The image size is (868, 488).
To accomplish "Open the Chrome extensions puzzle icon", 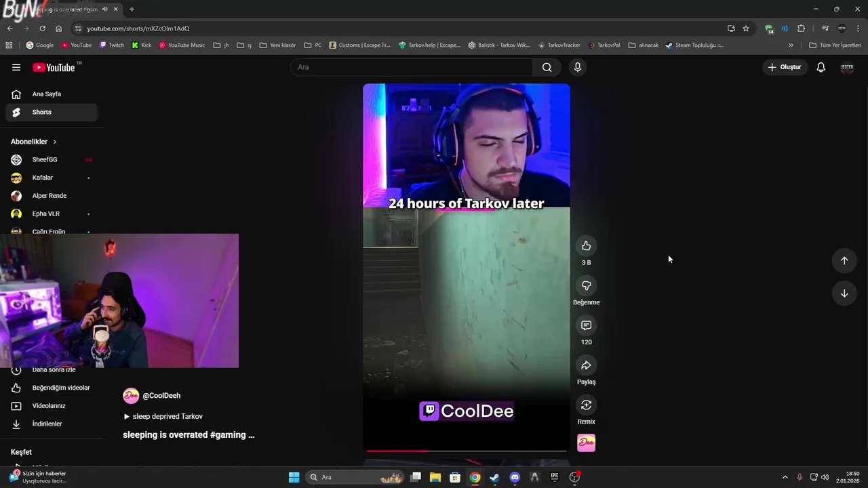I will click(x=801, y=28).
